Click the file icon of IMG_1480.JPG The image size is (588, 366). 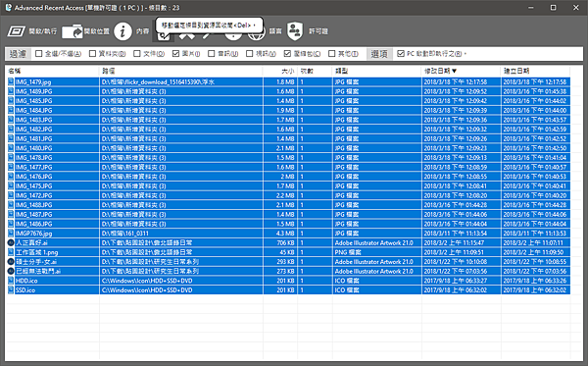point(11,148)
